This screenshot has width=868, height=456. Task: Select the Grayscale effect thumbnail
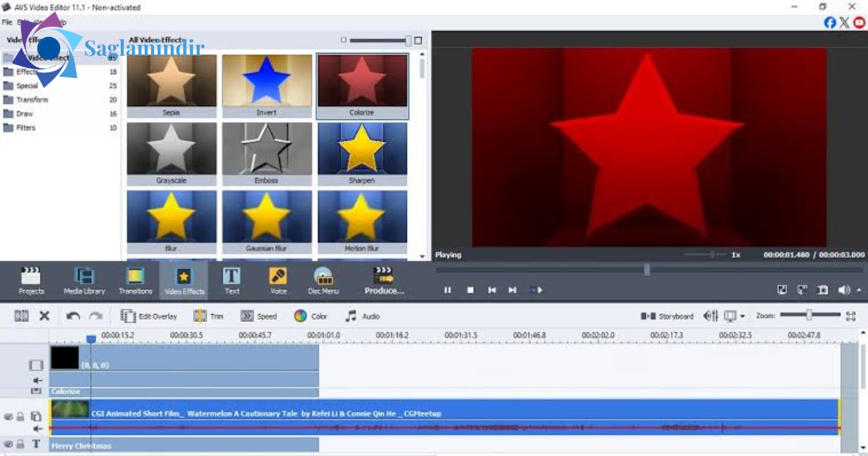(171, 153)
